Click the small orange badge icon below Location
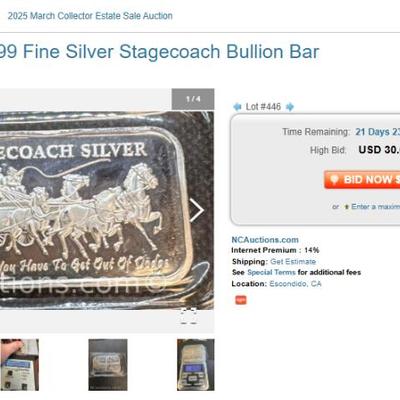Image resolution: width=400 pixels, height=400 pixels. pos(241,300)
